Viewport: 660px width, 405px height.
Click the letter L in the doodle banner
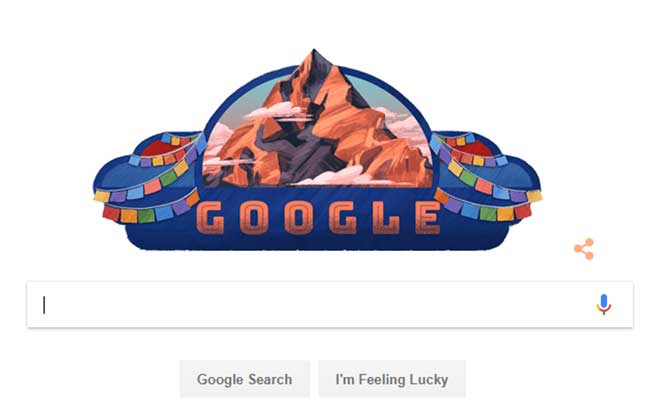(x=388, y=217)
